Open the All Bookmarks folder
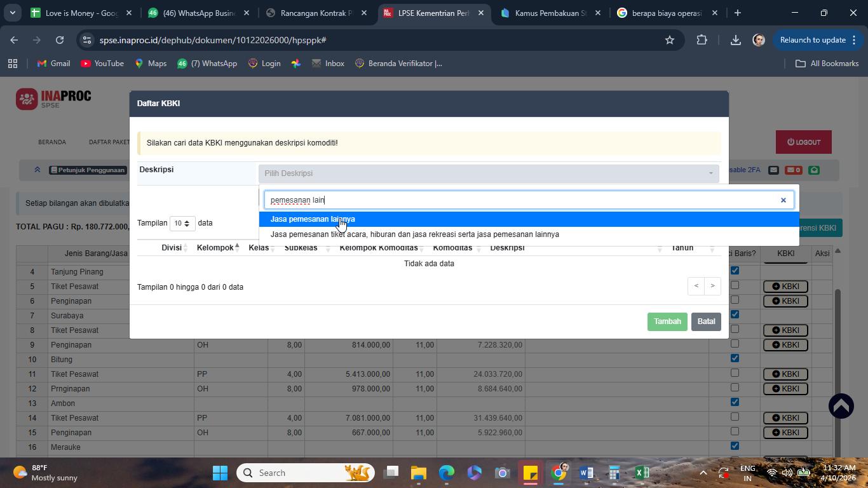Image resolution: width=868 pixels, height=488 pixels. [x=827, y=64]
